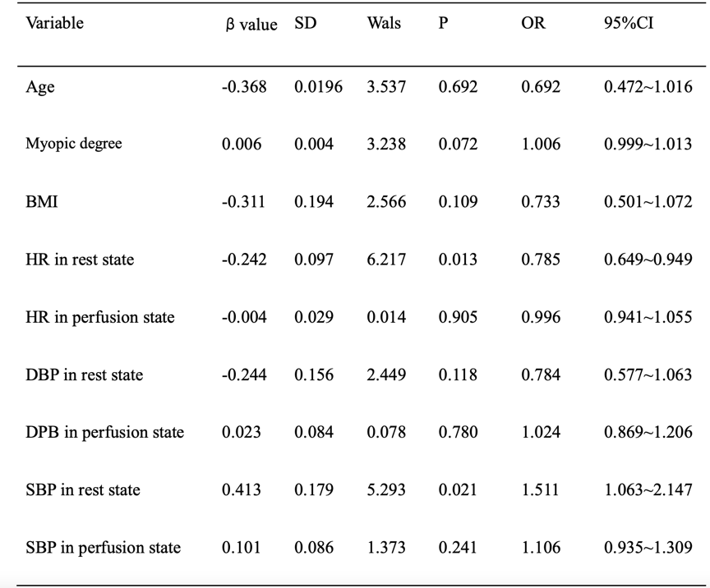Click the confidence interval 0.472~1.016
710x588 pixels.
point(648,86)
